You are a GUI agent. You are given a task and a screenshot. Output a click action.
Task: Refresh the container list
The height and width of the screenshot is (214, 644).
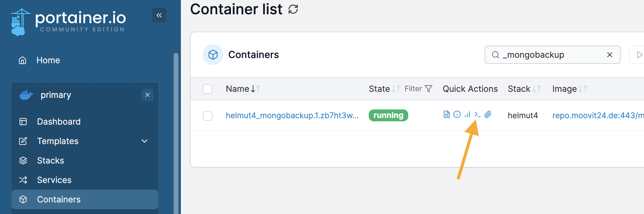point(293,9)
